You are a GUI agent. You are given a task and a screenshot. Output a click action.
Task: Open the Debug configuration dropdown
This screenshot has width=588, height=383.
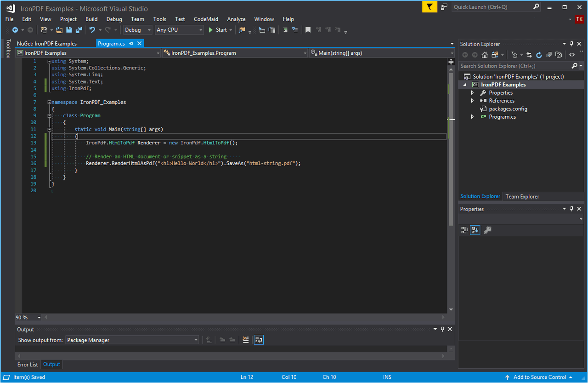[x=137, y=30]
